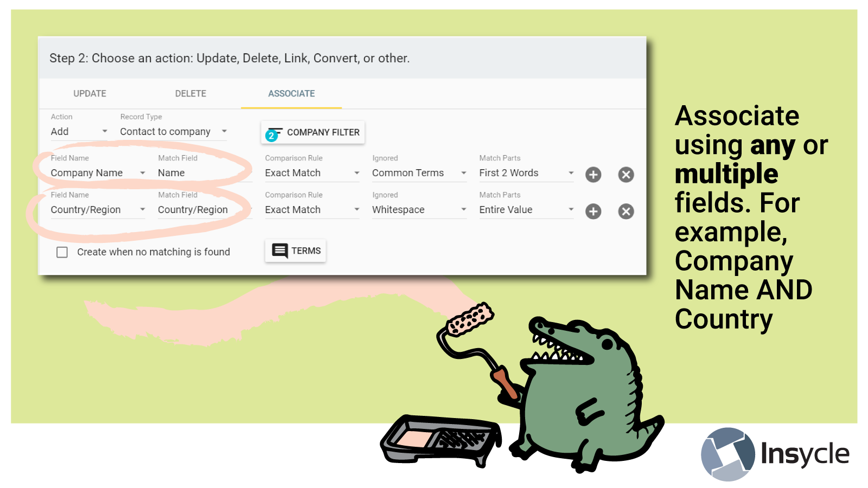Viewport: 868px width, 488px height.
Task: Click the Terms speech-bubble icon
Action: tap(279, 251)
